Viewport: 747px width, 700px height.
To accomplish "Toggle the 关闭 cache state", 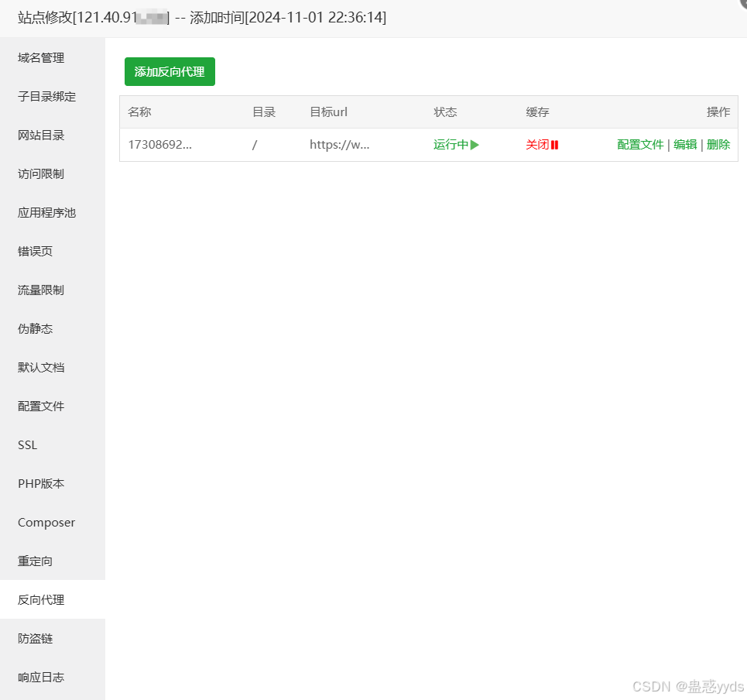I will click(542, 144).
